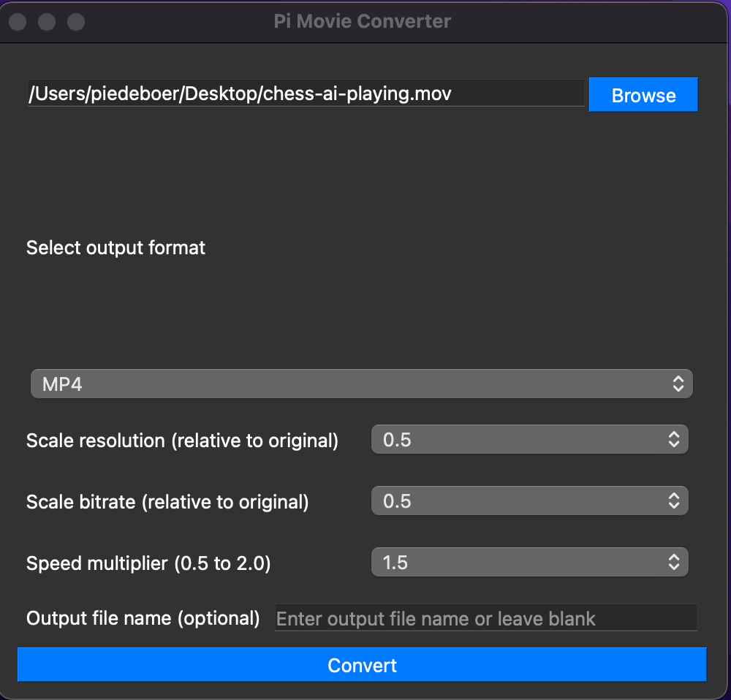
Task: Click the Pi Movie Converter title bar
Action: click(362, 21)
